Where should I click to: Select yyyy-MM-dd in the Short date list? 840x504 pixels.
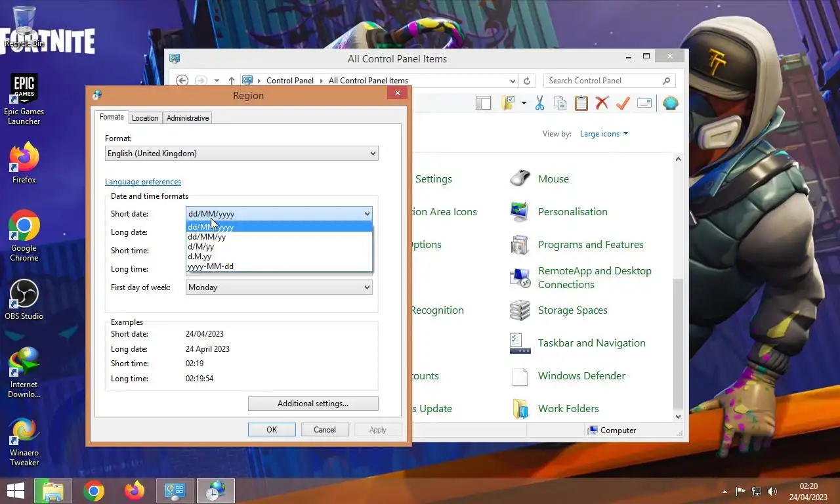pos(279,266)
